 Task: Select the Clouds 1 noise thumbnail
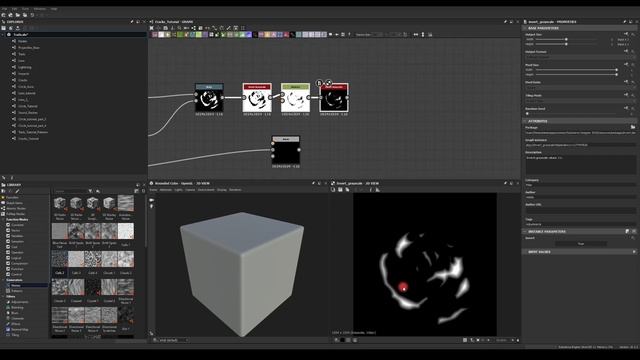109,260
